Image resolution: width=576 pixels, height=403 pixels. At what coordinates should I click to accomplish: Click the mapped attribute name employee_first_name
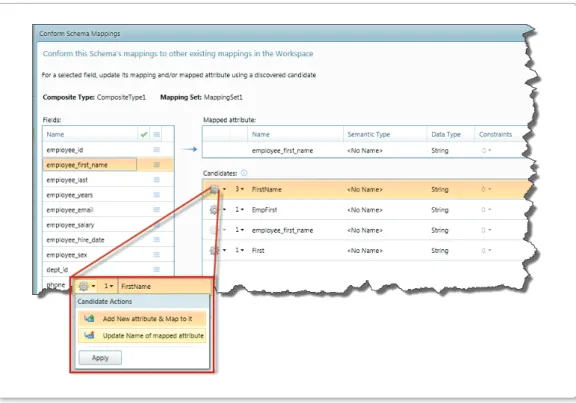(282, 151)
